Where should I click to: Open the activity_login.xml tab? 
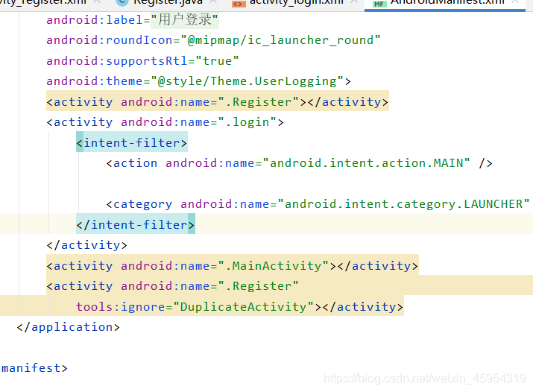click(x=297, y=3)
